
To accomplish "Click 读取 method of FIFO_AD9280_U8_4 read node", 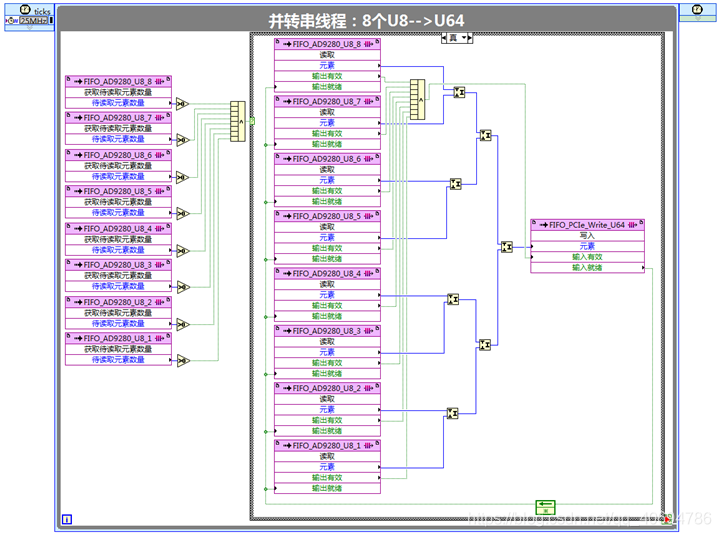I will (327, 284).
